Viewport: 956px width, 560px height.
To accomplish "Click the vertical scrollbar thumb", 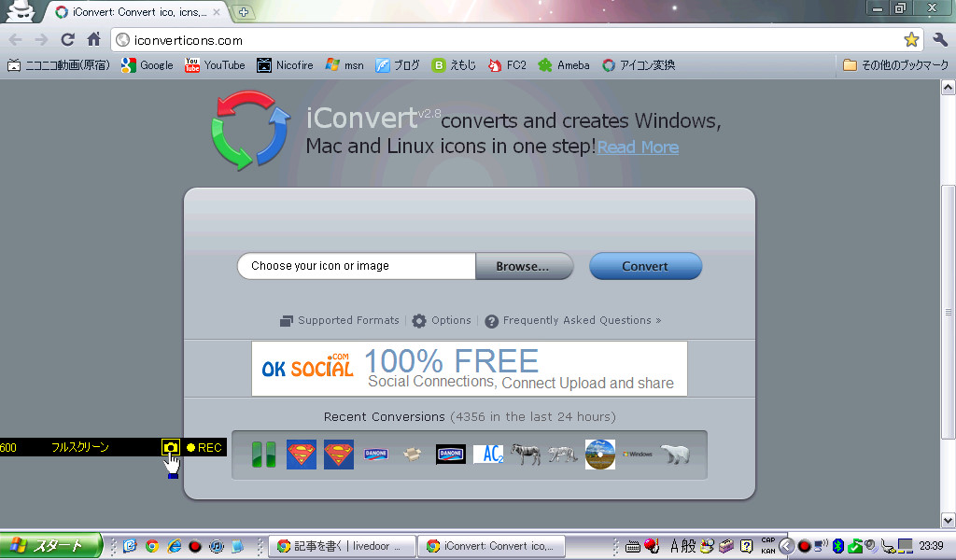I will click(949, 312).
